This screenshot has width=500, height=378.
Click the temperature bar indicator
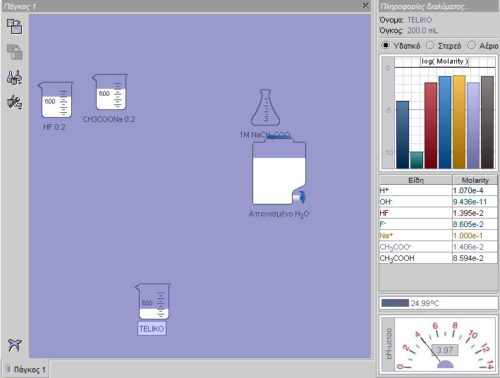(395, 303)
